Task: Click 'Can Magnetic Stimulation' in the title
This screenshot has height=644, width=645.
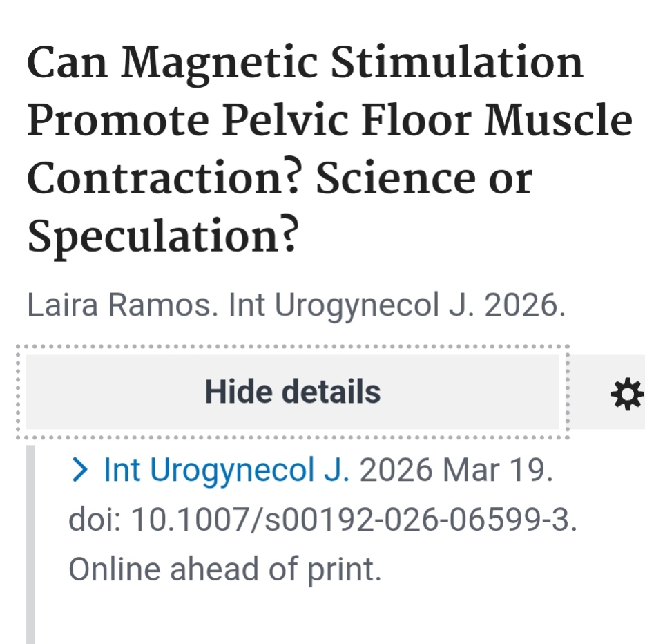Action: [x=305, y=64]
